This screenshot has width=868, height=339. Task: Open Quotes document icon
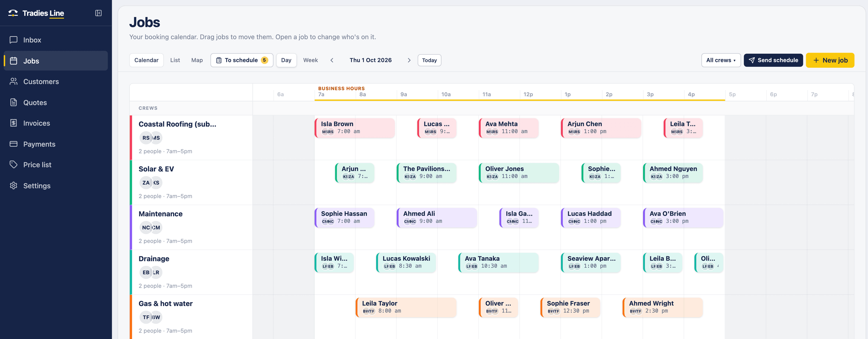[14, 102]
